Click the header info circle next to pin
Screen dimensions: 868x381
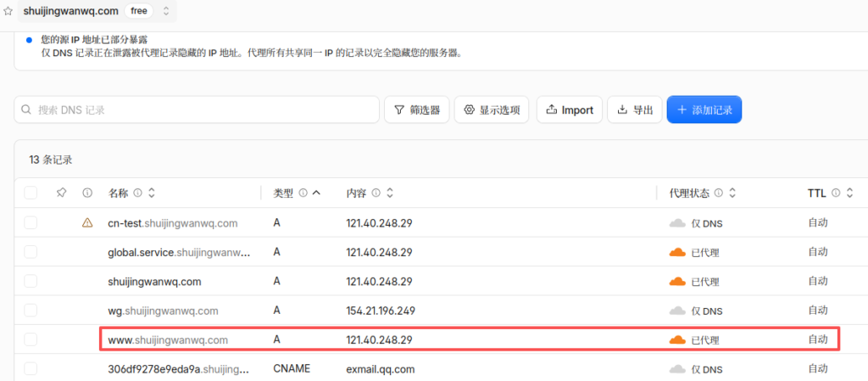[x=87, y=193]
